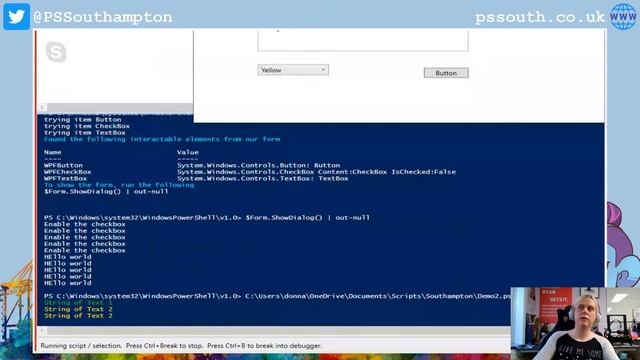Image resolution: width=640 pixels, height=360 pixels.
Task: Click the WPFButton row in console output
Action: click(x=192, y=165)
